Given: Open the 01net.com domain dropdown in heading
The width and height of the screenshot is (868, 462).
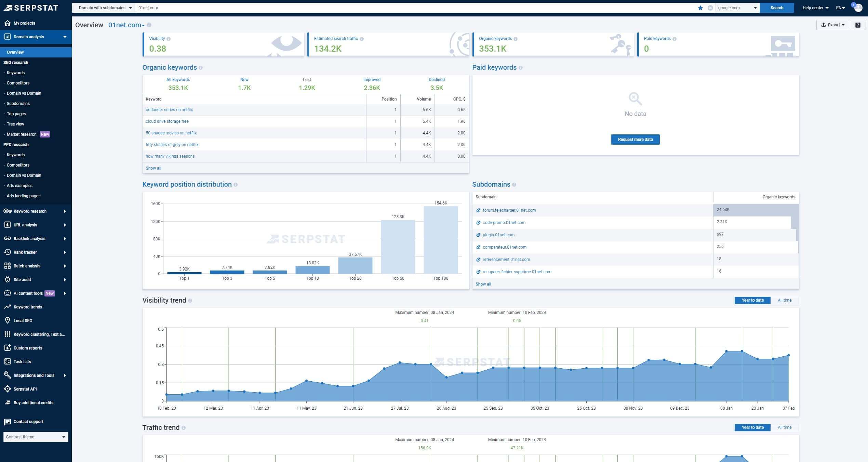Looking at the screenshot, I should [126, 25].
